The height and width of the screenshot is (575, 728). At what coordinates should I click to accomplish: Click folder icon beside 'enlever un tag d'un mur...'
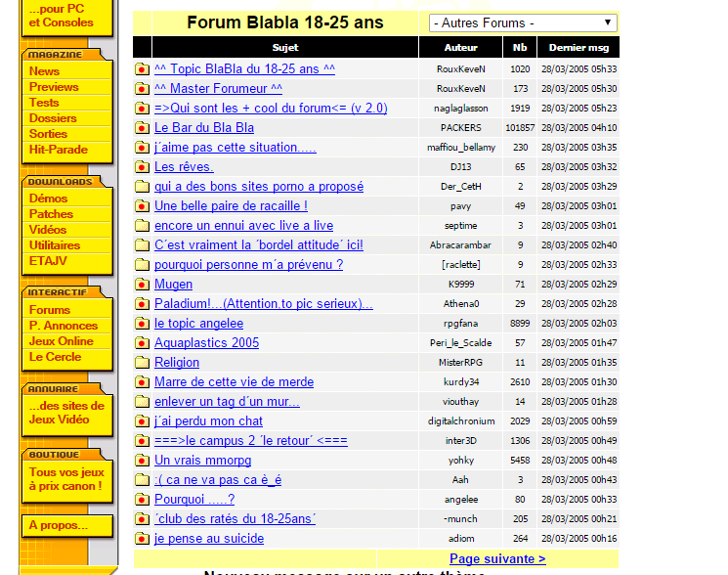click(x=142, y=402)
